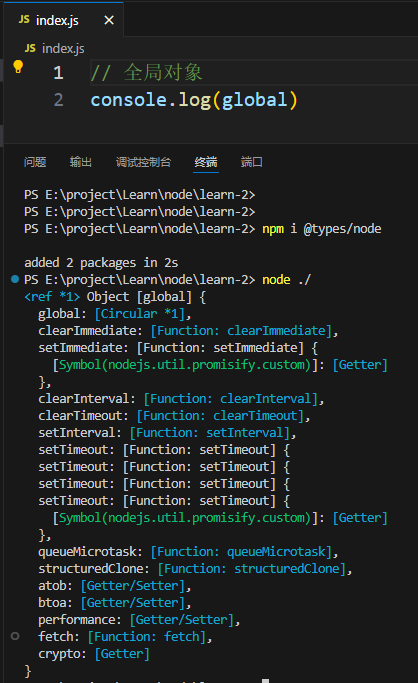Click the 全局对象 comment line
Screen dimensions: 418x683
[146, 72]
